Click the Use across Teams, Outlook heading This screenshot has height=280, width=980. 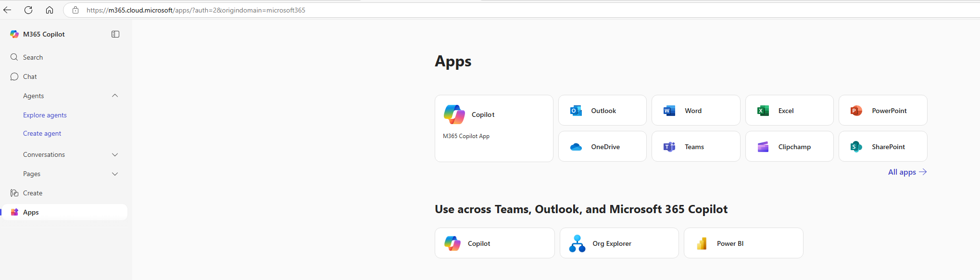point(581,209)
